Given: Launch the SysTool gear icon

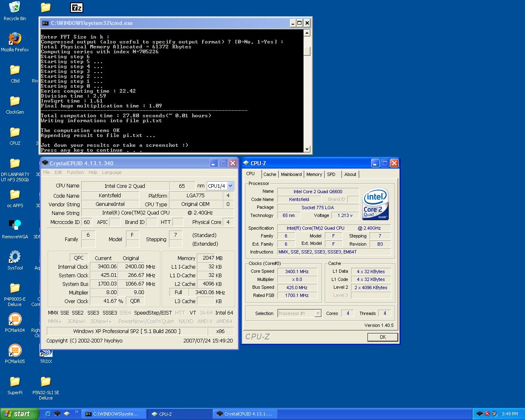Looking at the screenshot, I should tap(15, 260).
